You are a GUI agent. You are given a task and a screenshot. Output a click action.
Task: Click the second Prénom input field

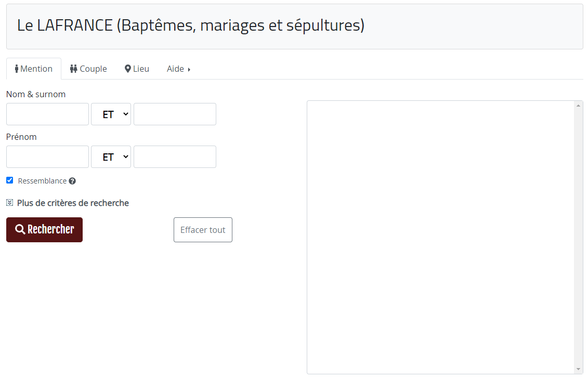coord(175,156)
